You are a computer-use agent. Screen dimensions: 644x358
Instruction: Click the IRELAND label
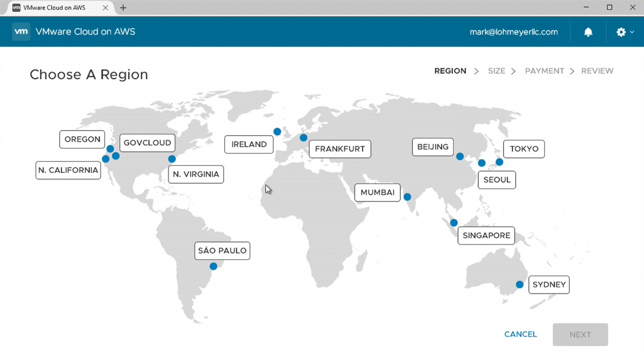(249, 144)
